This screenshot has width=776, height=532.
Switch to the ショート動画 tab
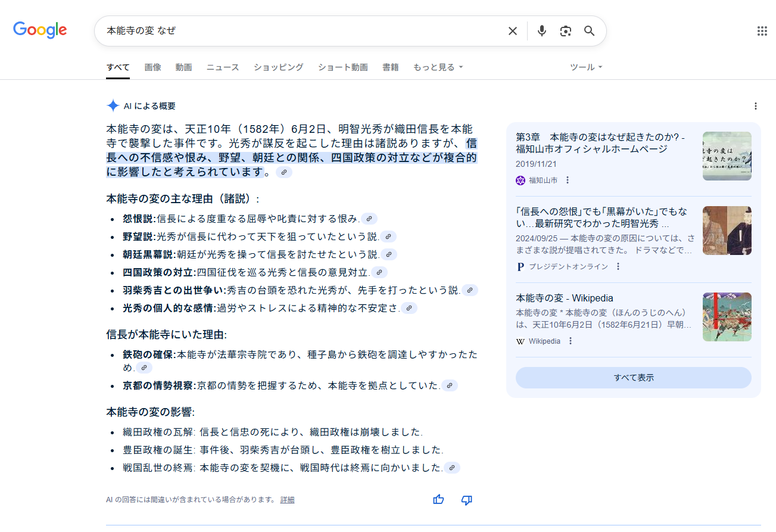click(343, 67)
